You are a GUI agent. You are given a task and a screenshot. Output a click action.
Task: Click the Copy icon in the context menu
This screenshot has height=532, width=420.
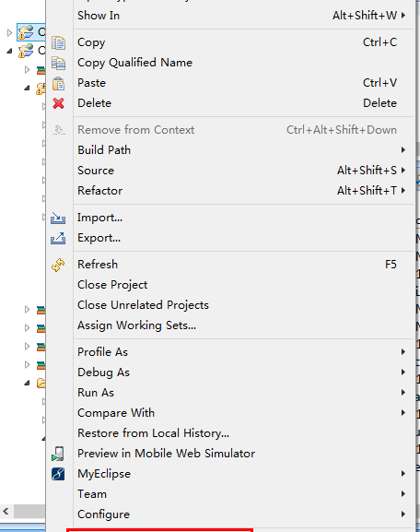pos(58,42)
